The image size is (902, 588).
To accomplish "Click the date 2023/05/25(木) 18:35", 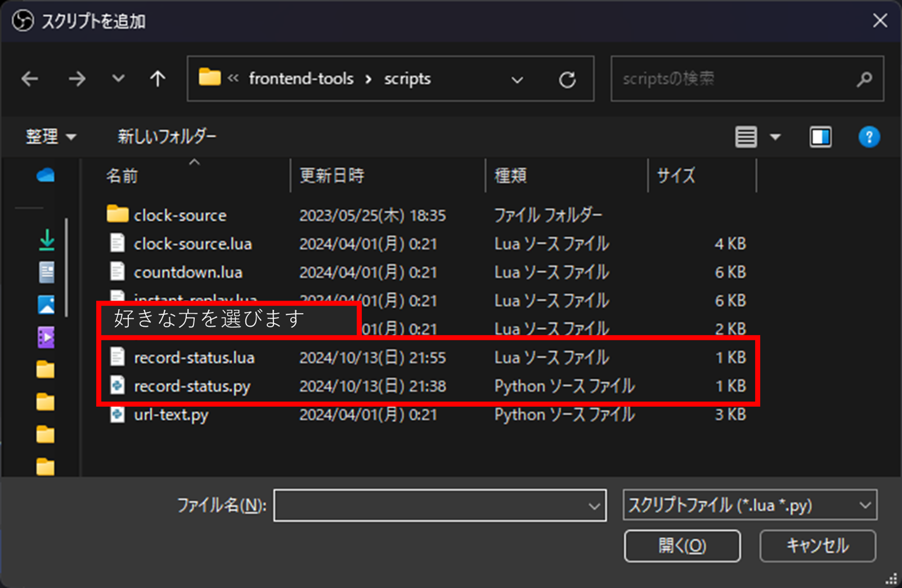I will (373, 216).
